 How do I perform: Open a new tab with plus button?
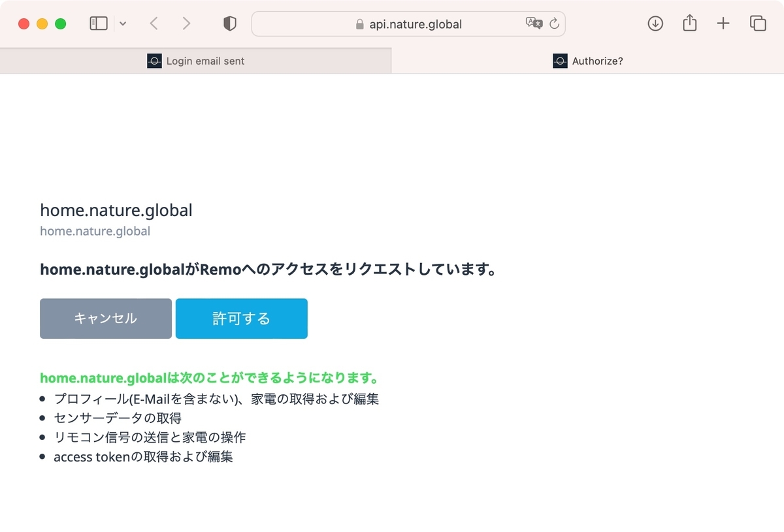pos(723,24)
